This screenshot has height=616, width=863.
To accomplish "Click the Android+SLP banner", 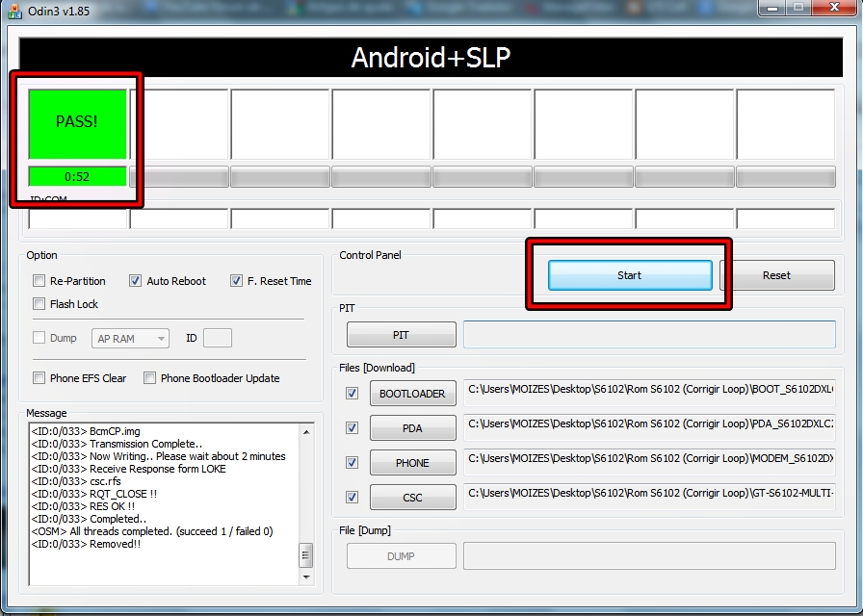I will (431, 57).
